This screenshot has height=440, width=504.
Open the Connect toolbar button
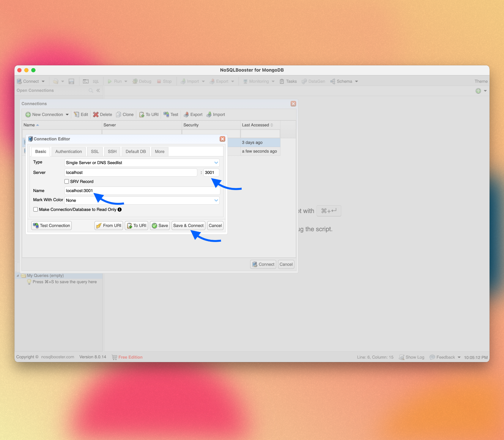tap(28, 81)
